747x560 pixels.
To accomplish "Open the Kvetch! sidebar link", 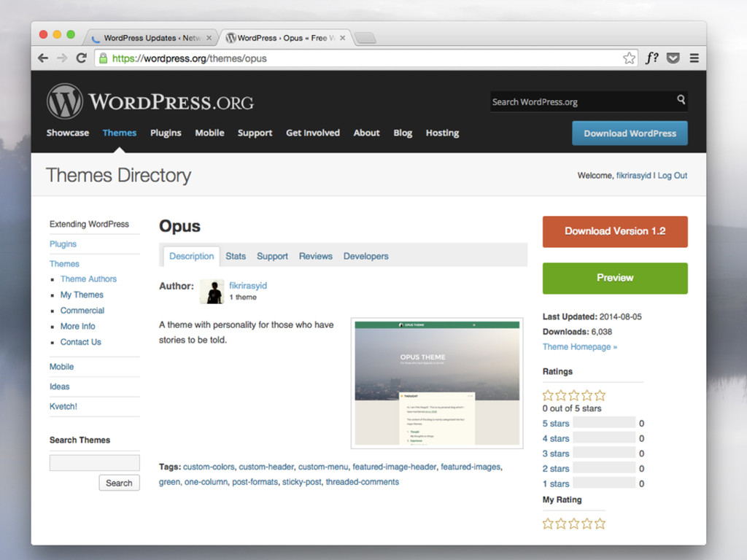I will [x=63, y=407].
